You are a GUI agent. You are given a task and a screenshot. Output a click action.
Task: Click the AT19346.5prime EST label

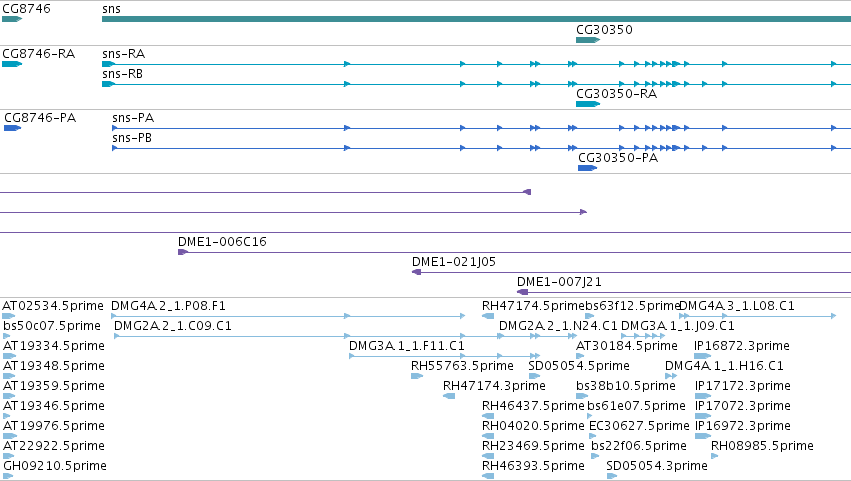[54, 406]
